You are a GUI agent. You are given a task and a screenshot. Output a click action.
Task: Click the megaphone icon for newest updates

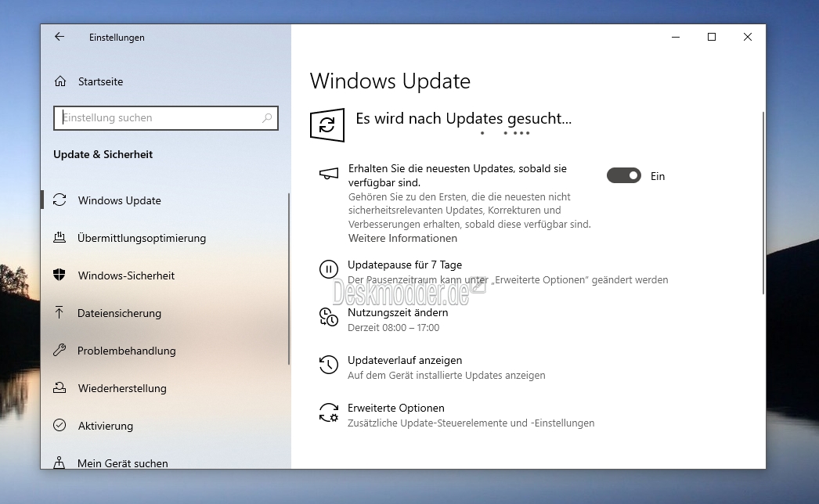click(x=329, y=174)
